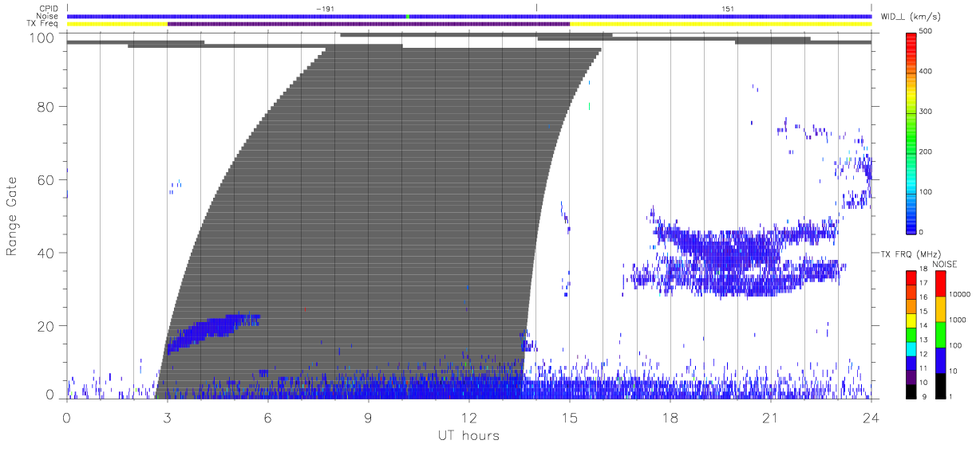Click the 'Noise' row label at top left

(48, 16)
